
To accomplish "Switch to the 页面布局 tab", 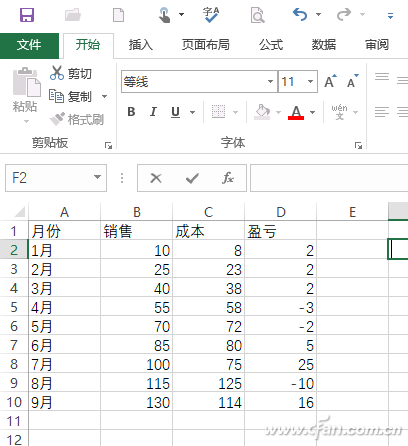I will click(x=205, y=45).
